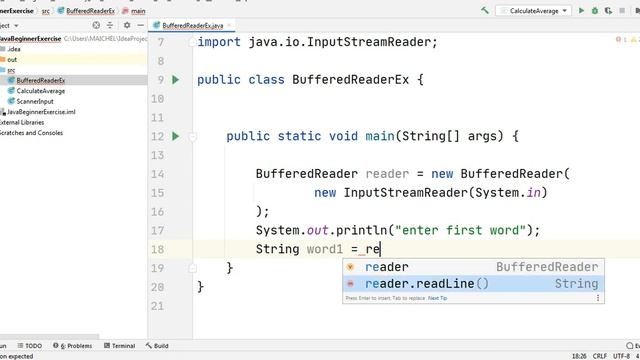Open the Terminal tool window
This screenshot has width=640, height=360.
pyautogui.click(x=119, y=346)
